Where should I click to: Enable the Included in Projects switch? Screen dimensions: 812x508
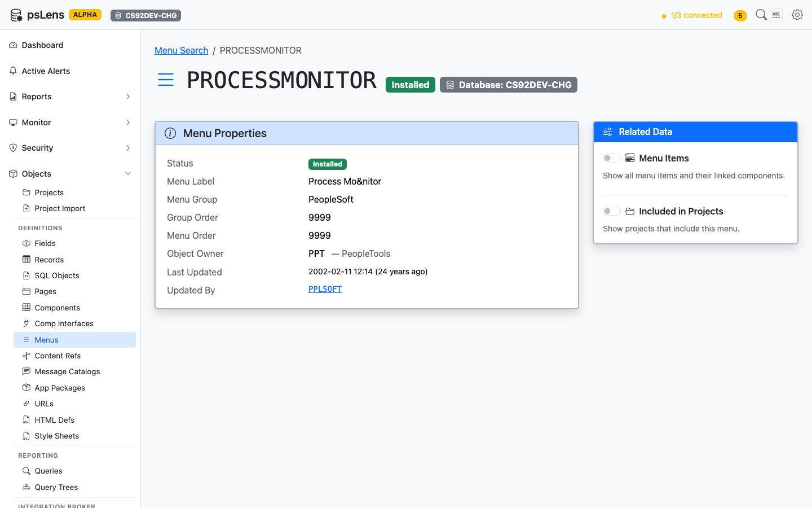pyautogui.click(x=612, y=211)
